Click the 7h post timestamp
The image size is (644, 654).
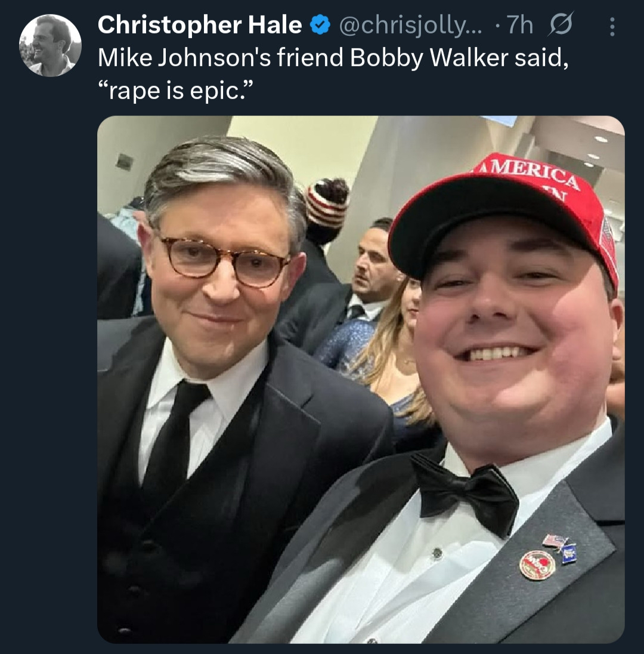(x=521, y=25)
